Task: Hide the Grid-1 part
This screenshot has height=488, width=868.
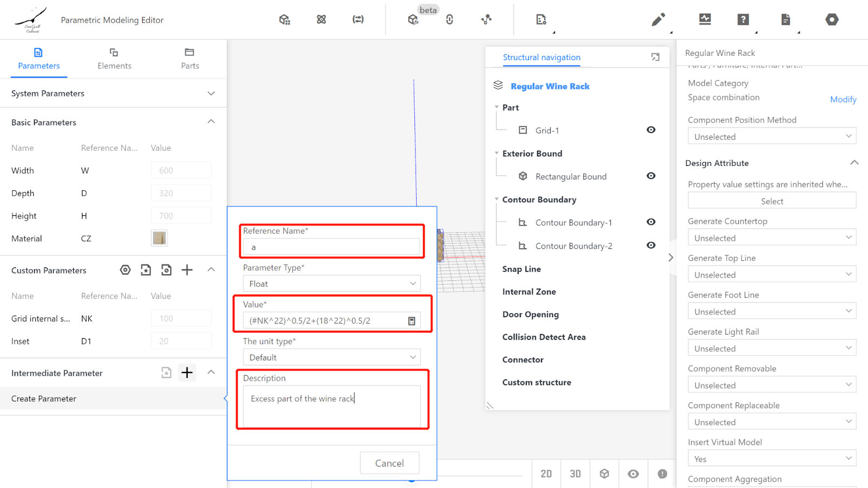Action: click(651, 130)
